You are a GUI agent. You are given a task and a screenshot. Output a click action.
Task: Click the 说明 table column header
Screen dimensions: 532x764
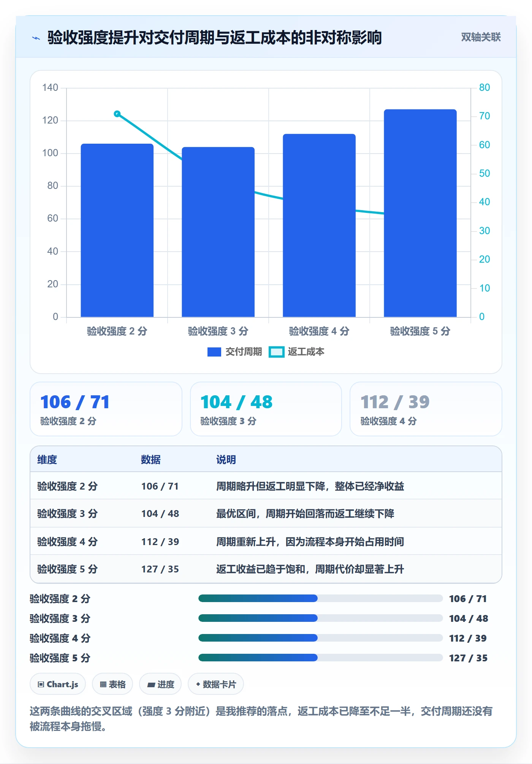pyautogui.click(x=226, y=460)
